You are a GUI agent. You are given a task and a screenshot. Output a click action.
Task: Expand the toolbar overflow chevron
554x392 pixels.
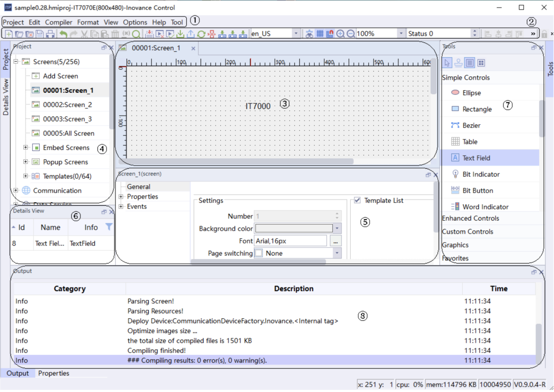tap(533, 34)
